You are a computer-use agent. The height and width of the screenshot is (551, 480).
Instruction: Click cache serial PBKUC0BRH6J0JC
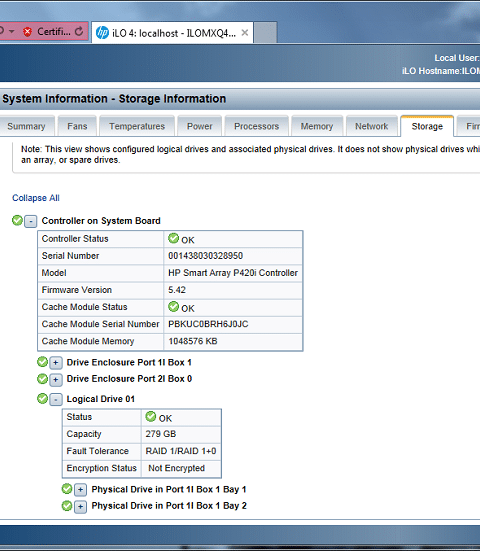click(208, 324)
